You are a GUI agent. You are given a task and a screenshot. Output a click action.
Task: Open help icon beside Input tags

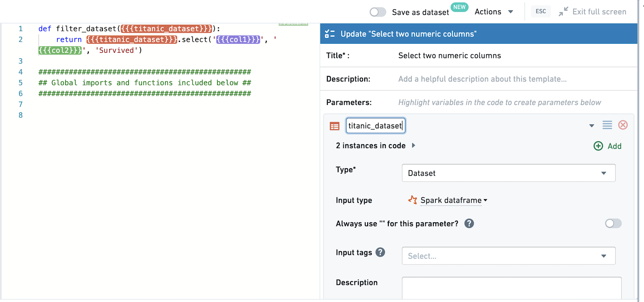(x=380, y=252)
